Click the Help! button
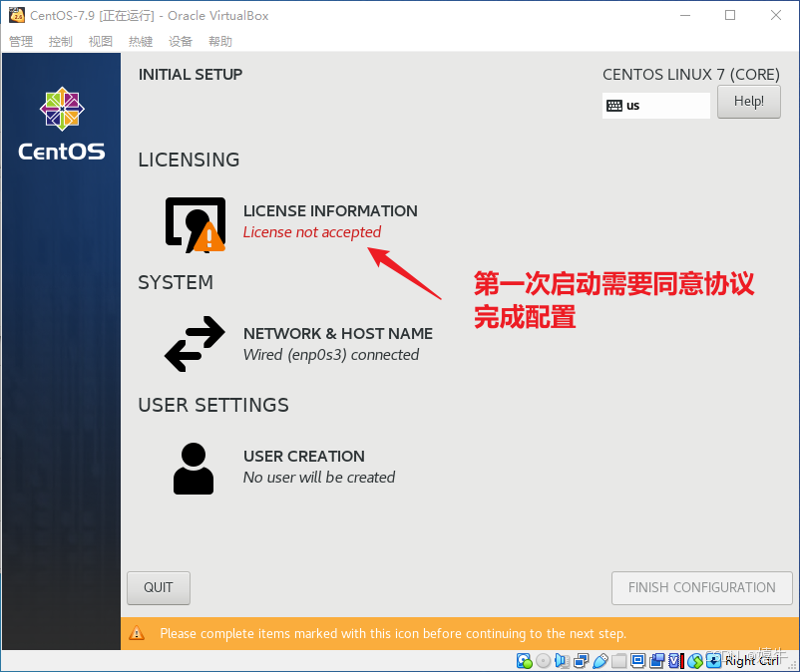This screenshot has width=800, height=672. (x=749, y=102)
